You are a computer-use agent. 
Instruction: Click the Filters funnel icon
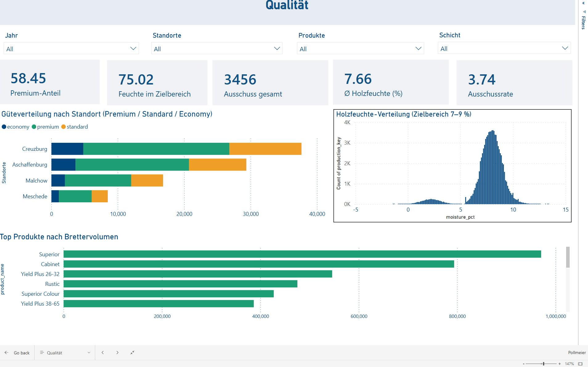[x=584, y=12]
